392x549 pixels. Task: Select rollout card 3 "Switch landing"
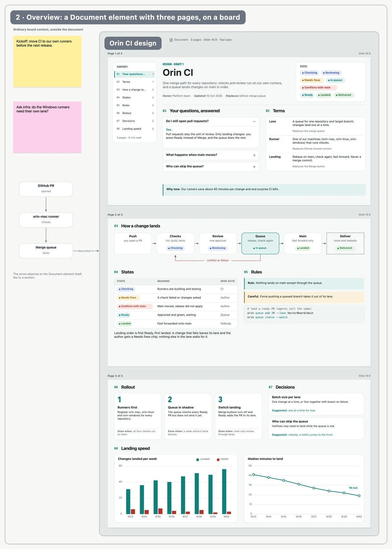[x=238, y=416]
